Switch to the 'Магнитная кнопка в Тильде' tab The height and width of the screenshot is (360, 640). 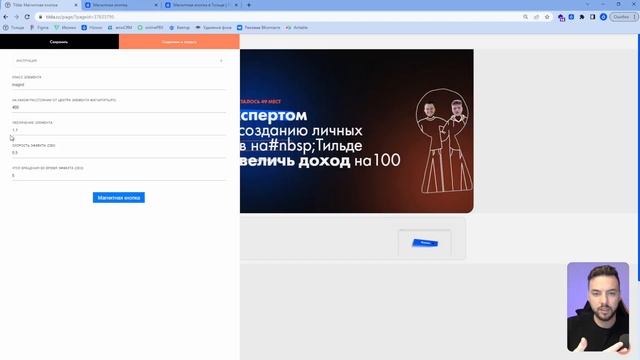[201, 5]
